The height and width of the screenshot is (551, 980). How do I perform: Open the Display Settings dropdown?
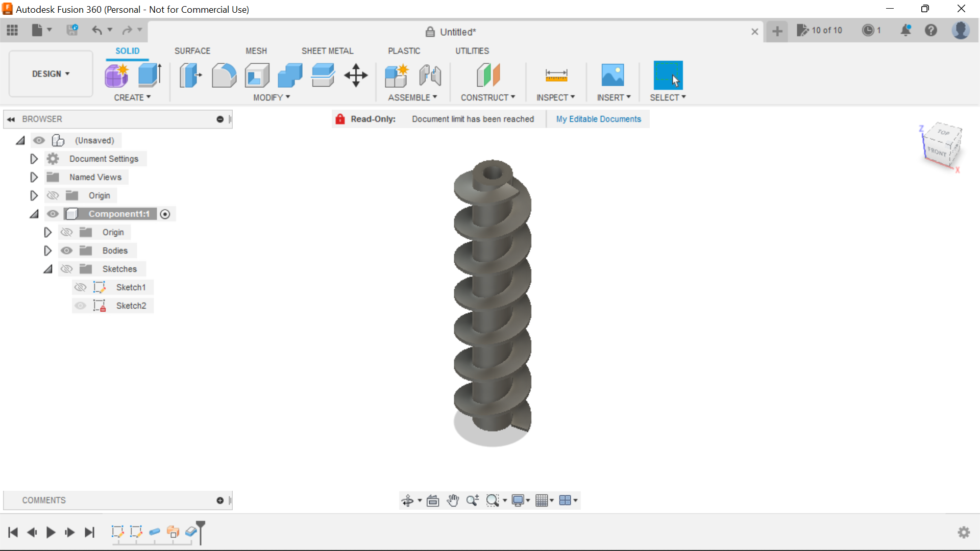[520, 500]
